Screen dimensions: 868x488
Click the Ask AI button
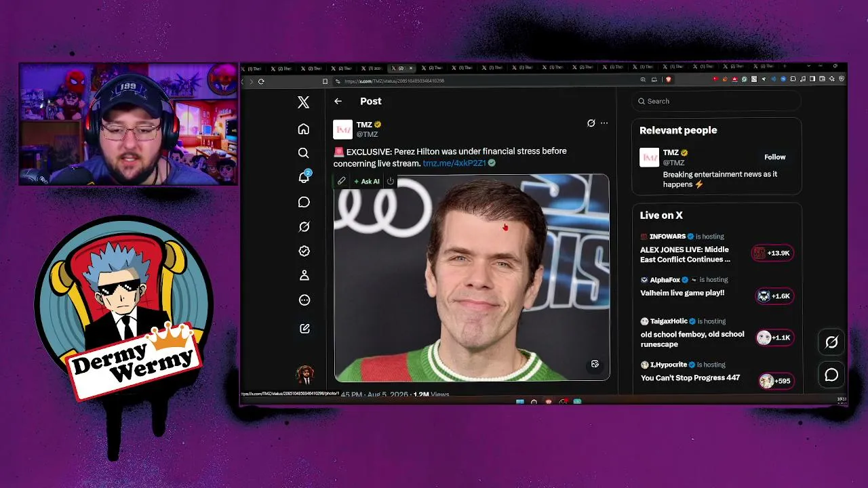(x=367, y=182)
